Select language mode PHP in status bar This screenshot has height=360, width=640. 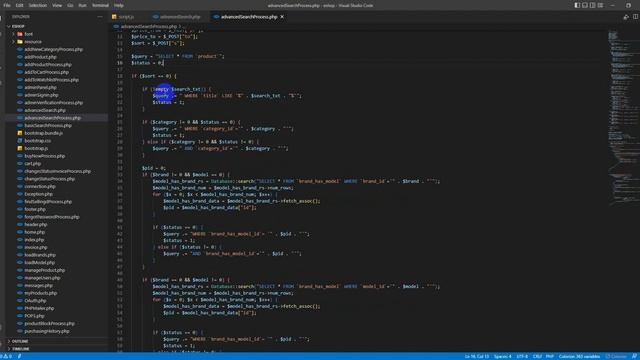pyautogui.click(x=550, y=356)
